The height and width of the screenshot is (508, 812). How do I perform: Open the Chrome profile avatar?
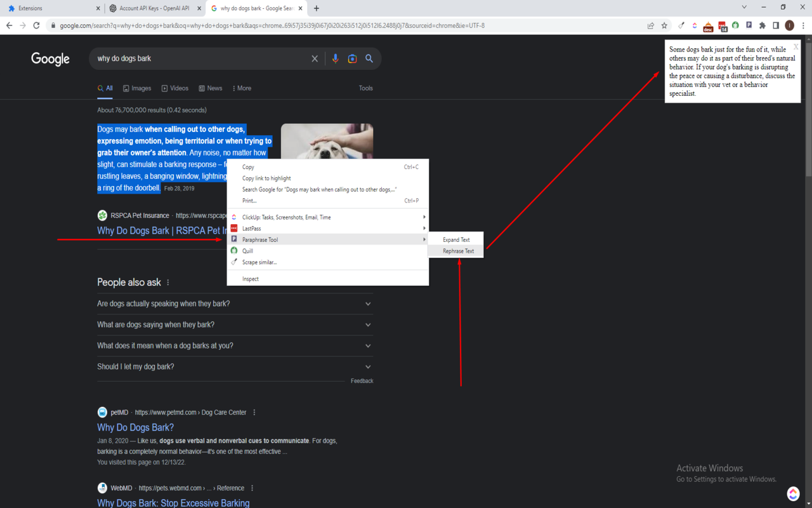789,25
